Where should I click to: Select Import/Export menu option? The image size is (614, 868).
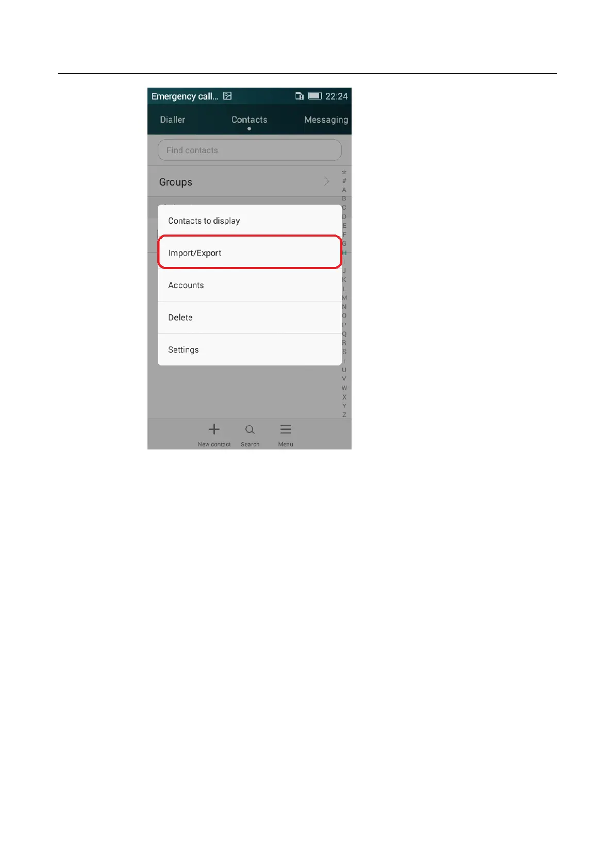[x=250, y=253]
